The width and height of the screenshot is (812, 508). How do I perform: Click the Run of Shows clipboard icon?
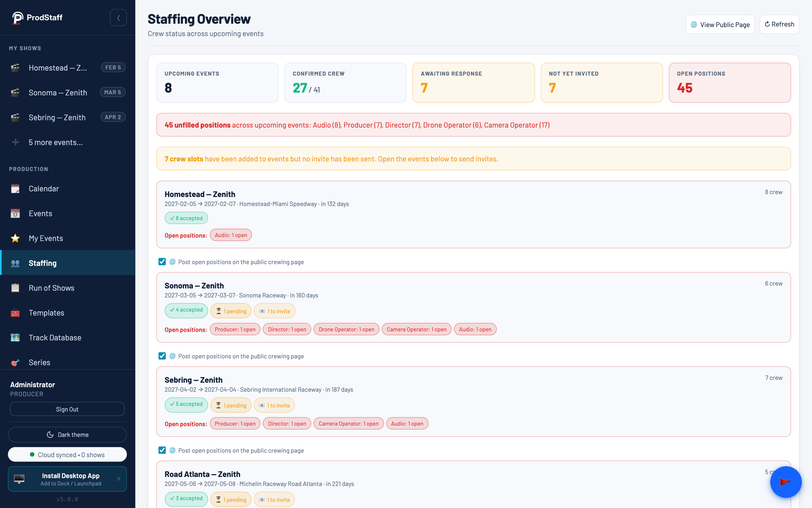15,288
